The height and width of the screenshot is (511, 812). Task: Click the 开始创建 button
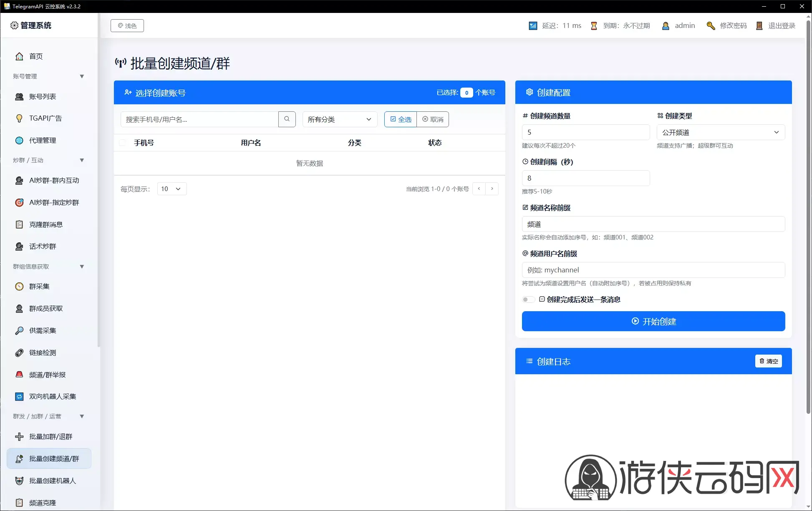click(653, 321)
